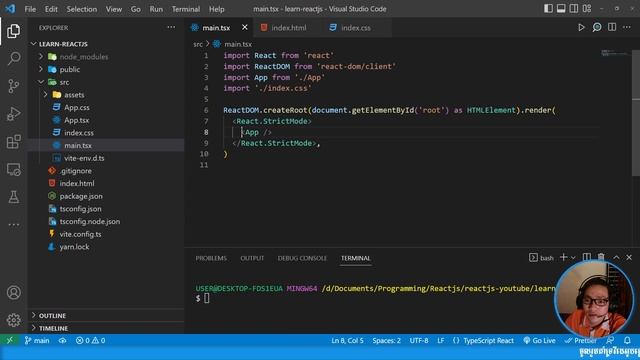Switch to the DEBUG CONSOLE tab
This screenshot has width=640, height=360.
[302, 258]
